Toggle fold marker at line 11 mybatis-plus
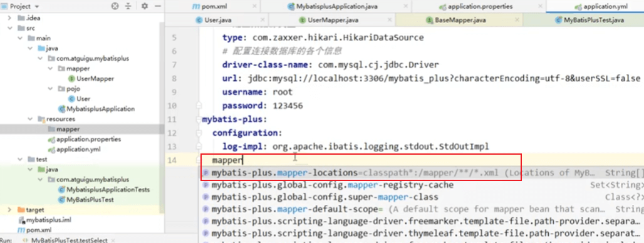644x243 pixels. tap(199, 120)
